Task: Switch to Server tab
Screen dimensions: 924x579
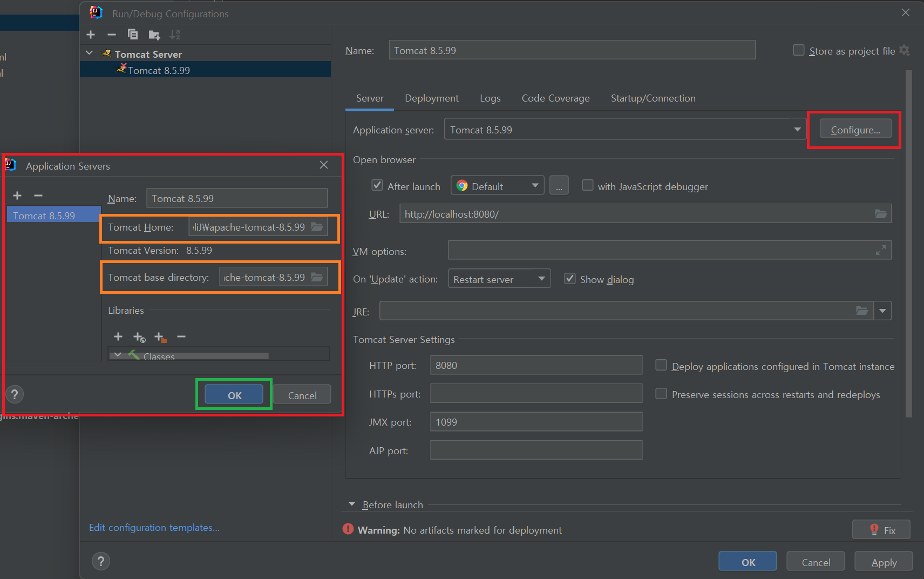Action: 370,98
